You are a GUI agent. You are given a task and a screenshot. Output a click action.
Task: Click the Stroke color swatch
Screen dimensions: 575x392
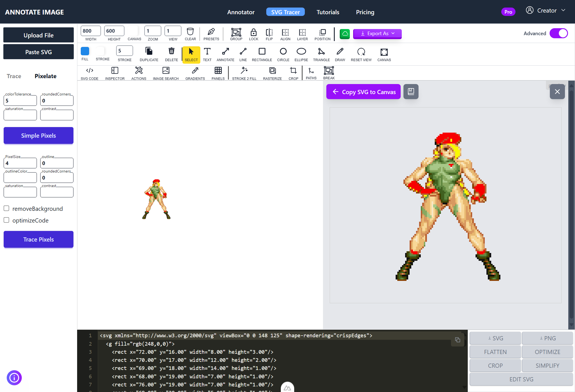(x=100, y=51)
